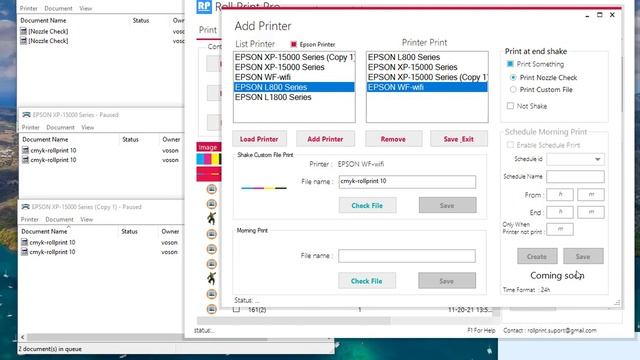
Task: Click the End minute field
Action: pyautogui.click(x=591, y=212)
